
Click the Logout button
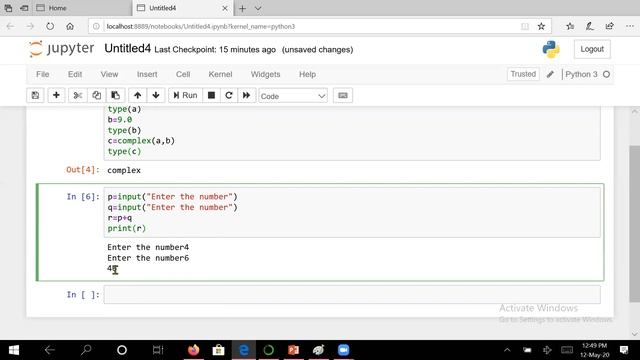(x=592, y=49)
